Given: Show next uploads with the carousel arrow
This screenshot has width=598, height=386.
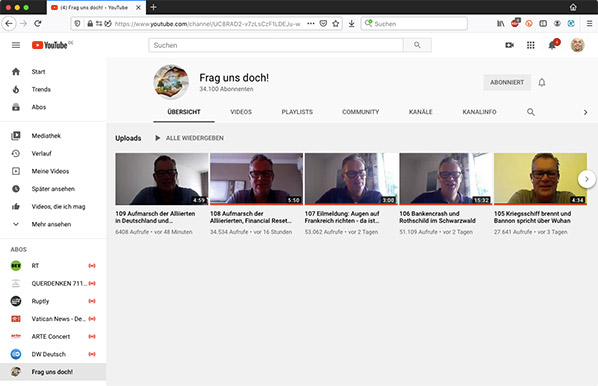Looking at the screenshot, I should (587, 179).
